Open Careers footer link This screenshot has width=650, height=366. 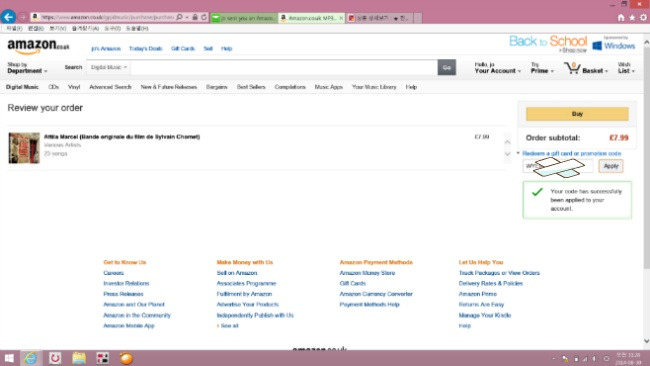point(114,273)
